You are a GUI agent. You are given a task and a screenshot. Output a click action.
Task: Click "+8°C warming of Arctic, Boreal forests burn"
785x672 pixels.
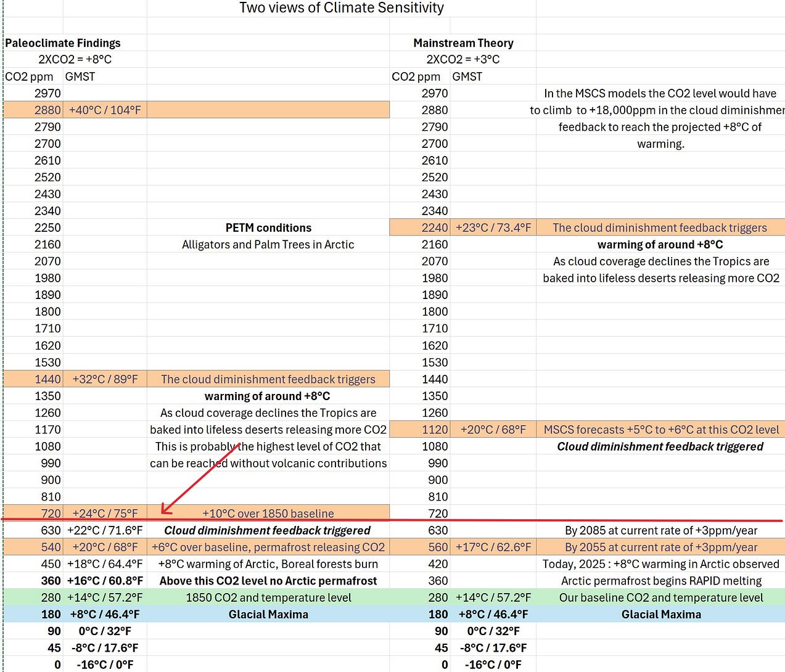pyautogui.click(x=268, y=564)
